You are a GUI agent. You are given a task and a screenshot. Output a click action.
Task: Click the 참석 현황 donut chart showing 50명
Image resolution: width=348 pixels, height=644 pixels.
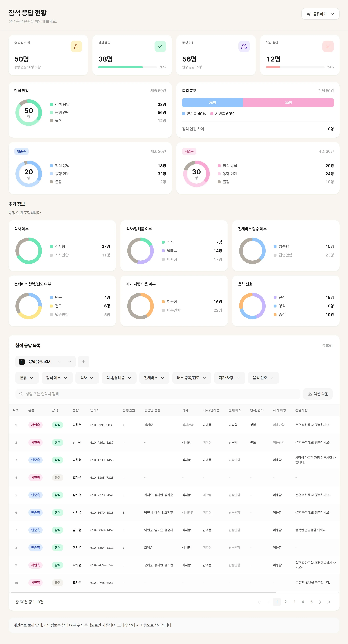click(x=29, y=113)
